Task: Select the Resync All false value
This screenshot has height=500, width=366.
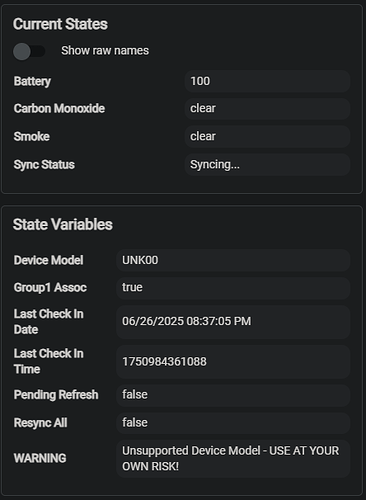Action: [x=233, y=423]
